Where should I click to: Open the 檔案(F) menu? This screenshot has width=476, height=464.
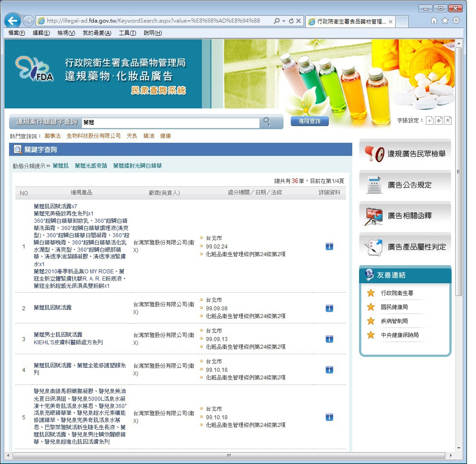(16, 33)
